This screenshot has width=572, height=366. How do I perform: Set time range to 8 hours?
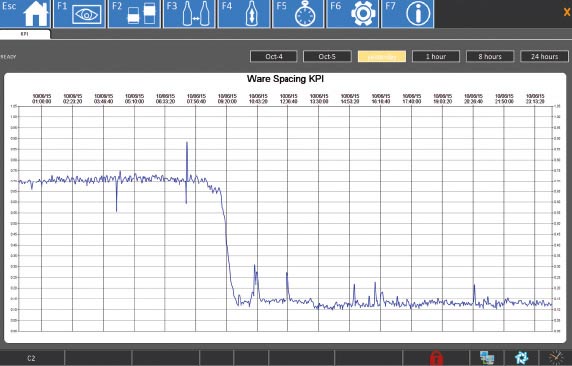[490, 57]
